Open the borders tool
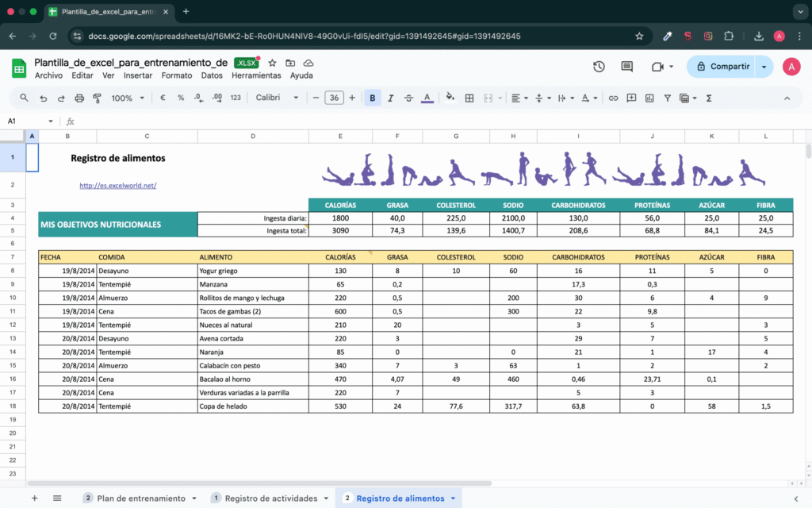The height and width of the screenshot is (508, 812). click(x=470, y=98)
